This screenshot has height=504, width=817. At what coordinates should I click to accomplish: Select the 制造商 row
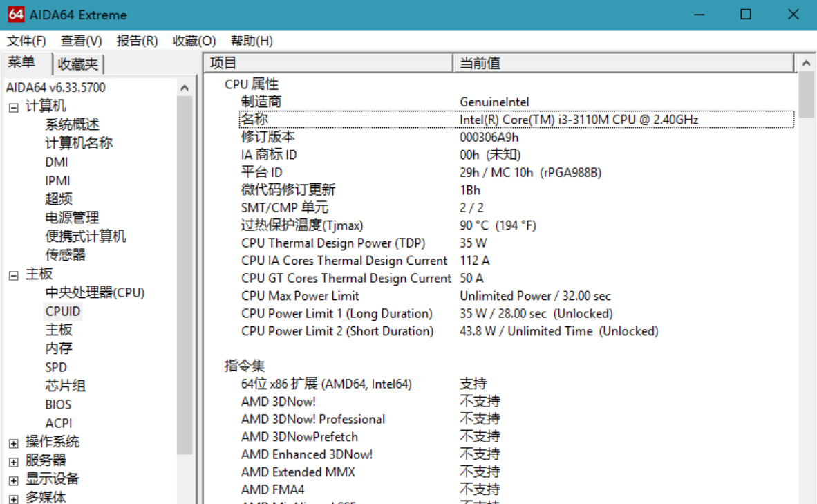[x=517, y=102]
